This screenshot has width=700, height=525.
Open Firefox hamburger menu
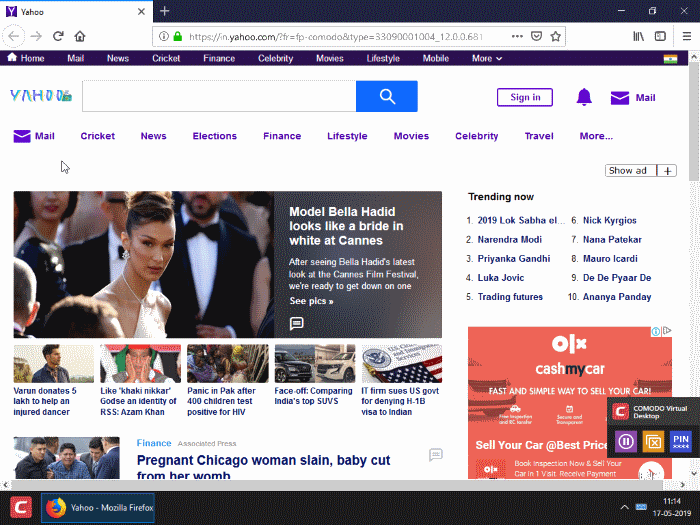click(687, 36)
